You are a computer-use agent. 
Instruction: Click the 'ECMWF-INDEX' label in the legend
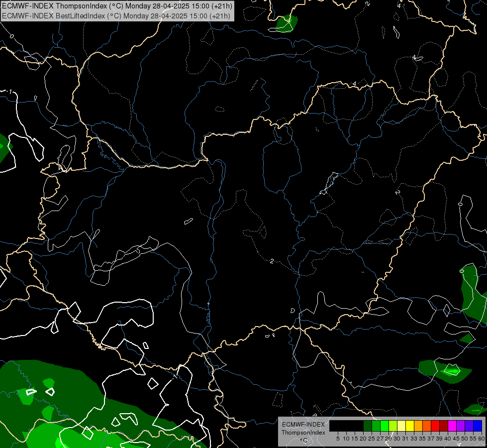click(303, 425)
